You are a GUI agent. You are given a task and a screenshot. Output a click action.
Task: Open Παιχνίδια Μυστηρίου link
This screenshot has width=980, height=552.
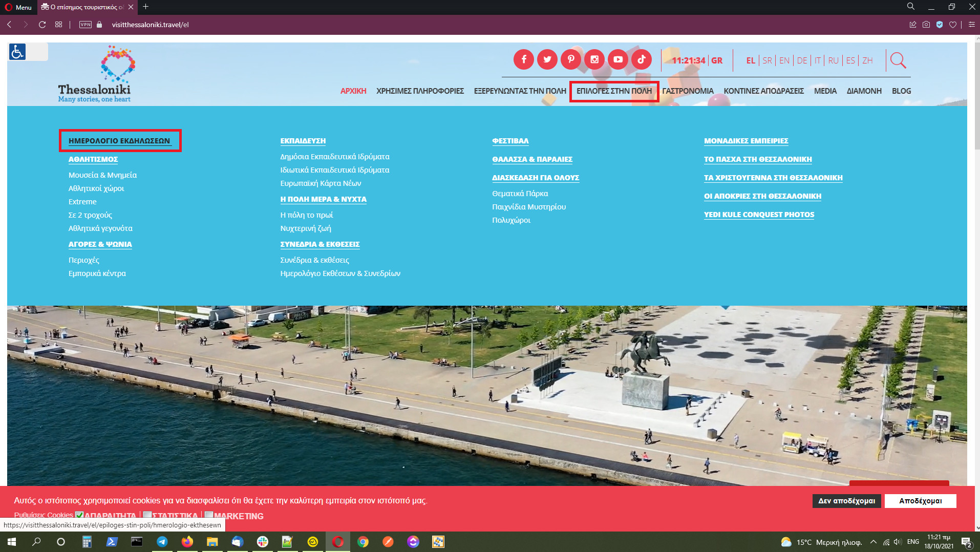pyautogui.click(x=529, y=207)
